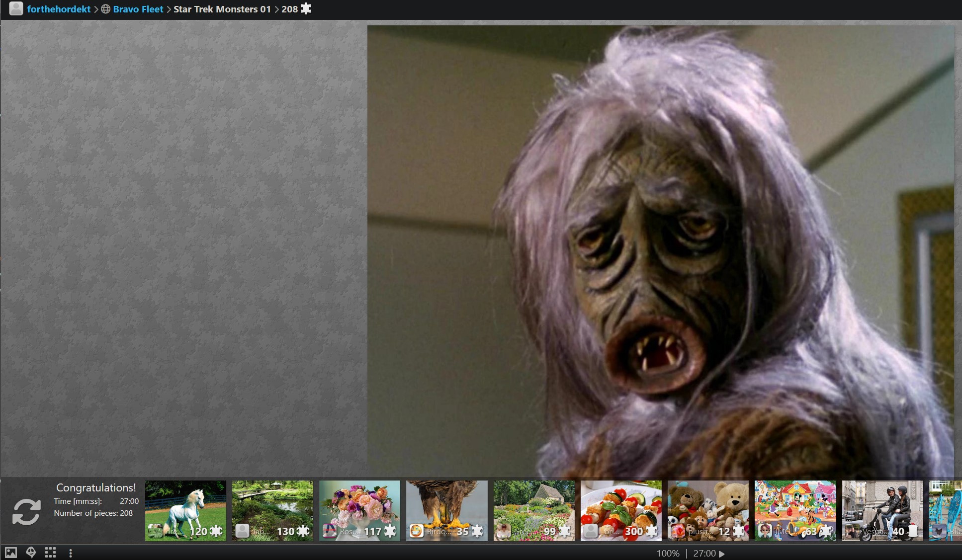The width and height of the screenshot is (962, 560).
Task: Click the replay puzzle refresh icon
Action: point(26,512)
